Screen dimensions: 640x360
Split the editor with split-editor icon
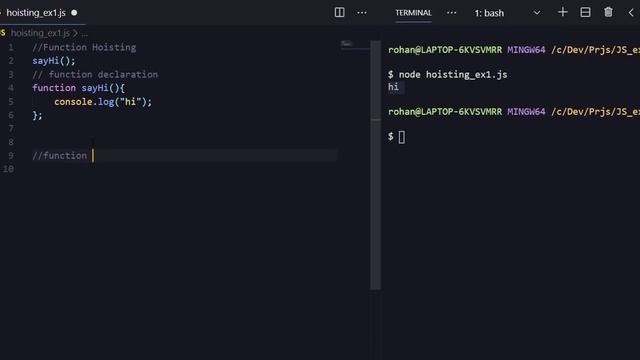click(x=339, y=13)
